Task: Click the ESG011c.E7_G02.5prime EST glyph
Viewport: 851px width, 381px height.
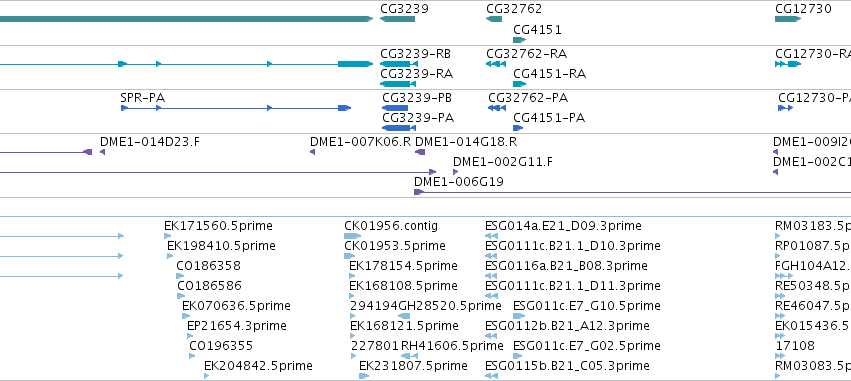Action: pyautogui.click(x=518, y=356)
